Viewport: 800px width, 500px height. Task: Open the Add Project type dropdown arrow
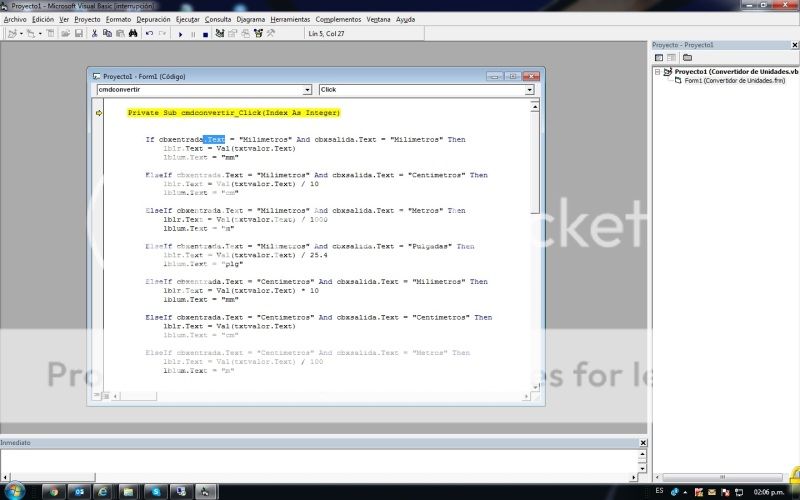[21, 34]
